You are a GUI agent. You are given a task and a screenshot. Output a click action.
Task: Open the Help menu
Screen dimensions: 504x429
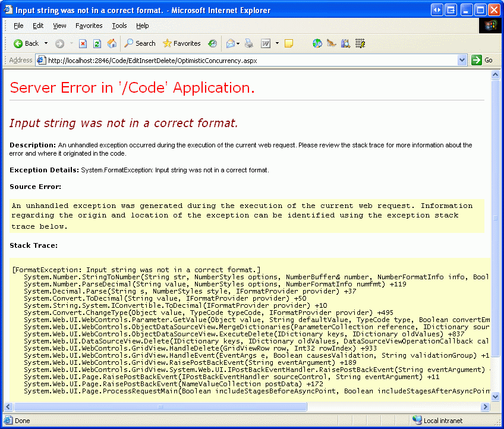point(143,26)
